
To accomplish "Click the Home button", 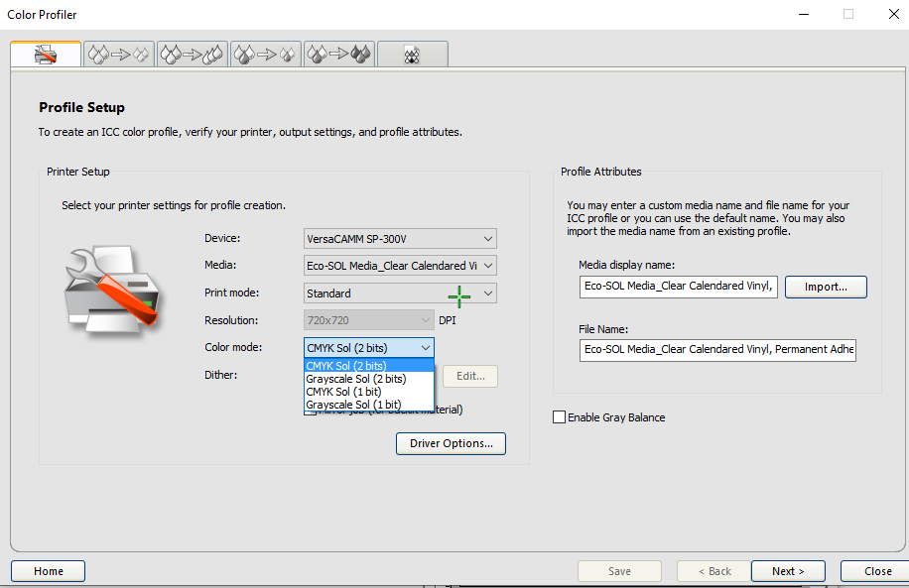I will 48,571.
